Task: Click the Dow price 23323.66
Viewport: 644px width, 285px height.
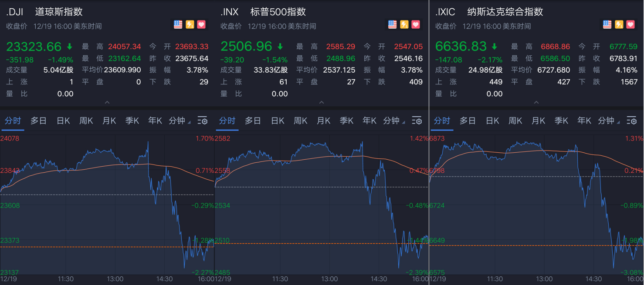Action: [x=35, y=46]
